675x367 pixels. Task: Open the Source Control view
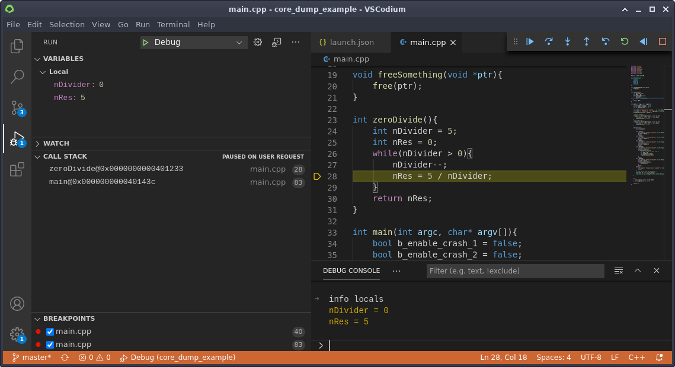[x=17, y=108]
